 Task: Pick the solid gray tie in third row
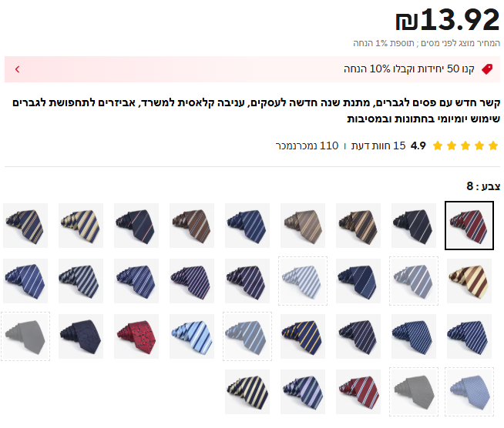(25, 336)
